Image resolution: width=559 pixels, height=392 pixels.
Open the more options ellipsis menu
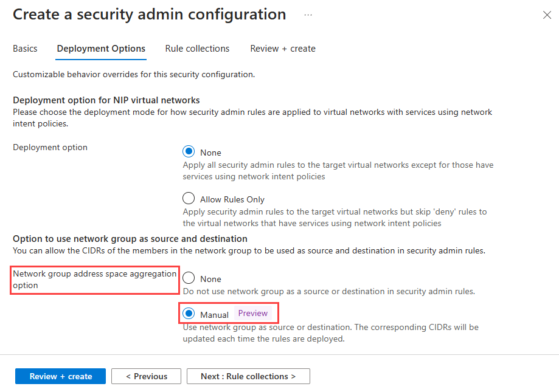click(x=308, y=15)
